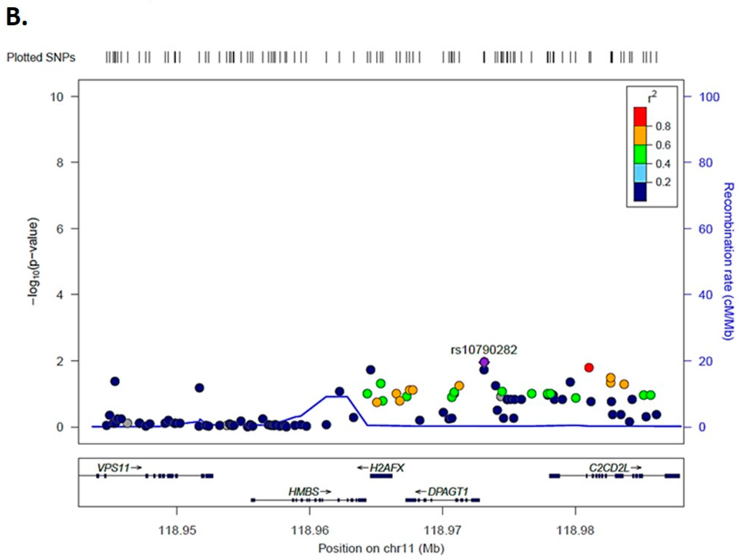Select the navy r² legend swatch
Image resolution: width=743 pixels, height=560 pixels.
(x=640, y=192)
